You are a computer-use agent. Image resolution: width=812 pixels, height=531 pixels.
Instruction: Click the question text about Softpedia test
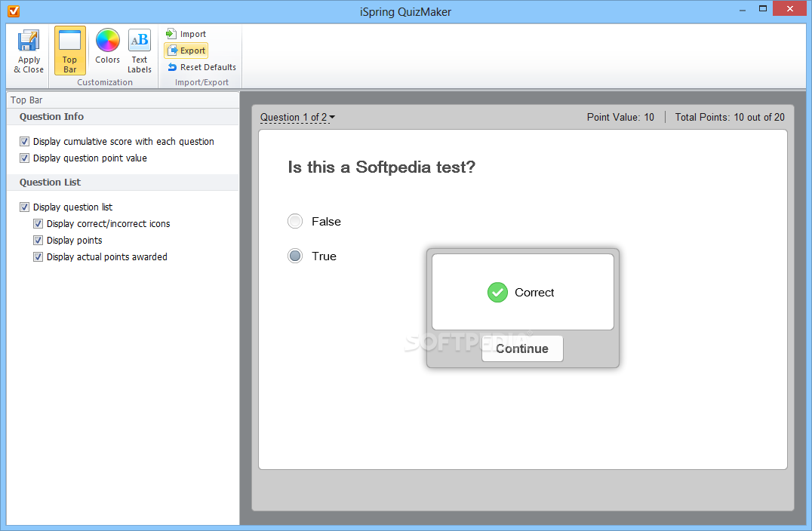tap(382, 167)
